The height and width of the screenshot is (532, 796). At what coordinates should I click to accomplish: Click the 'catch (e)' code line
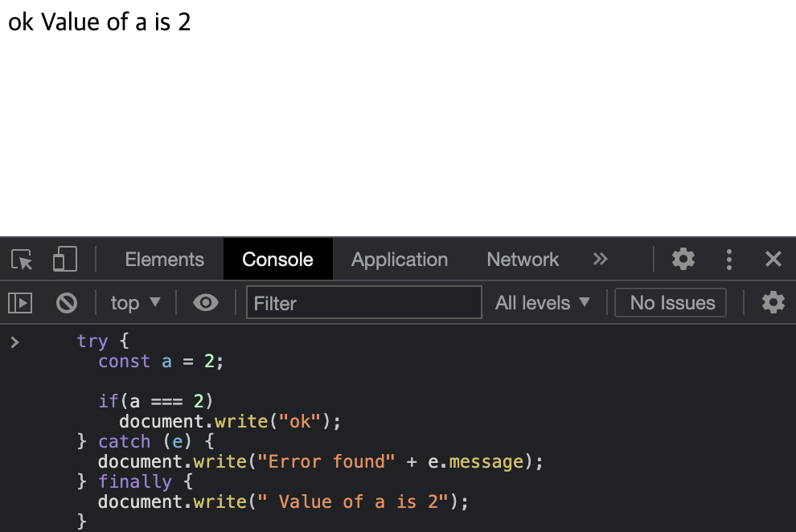coord(146,441)
